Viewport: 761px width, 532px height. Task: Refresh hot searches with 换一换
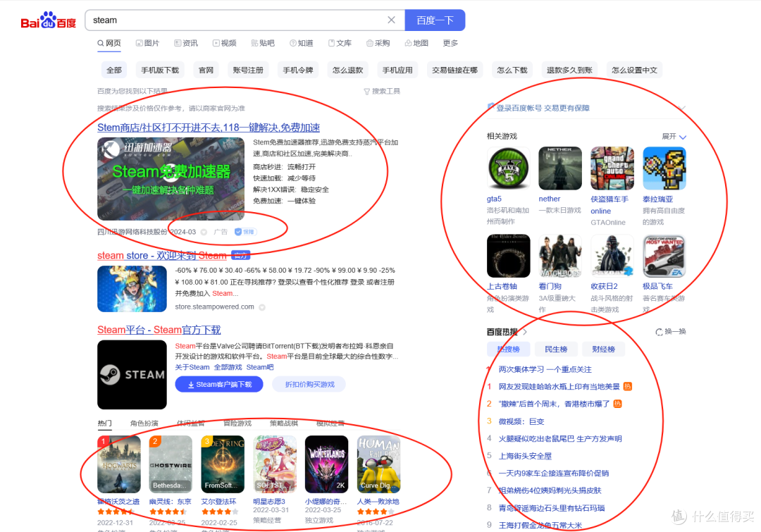coord(670,331)
